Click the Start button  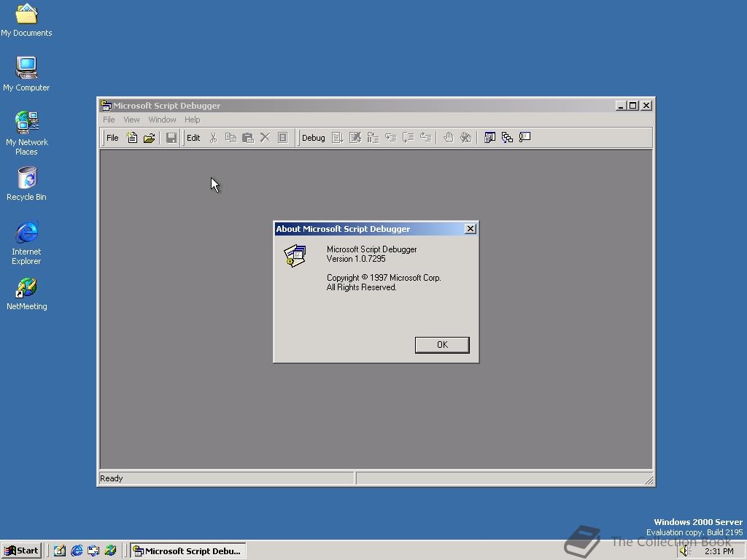pyautogui.click(x=21, y=551)
